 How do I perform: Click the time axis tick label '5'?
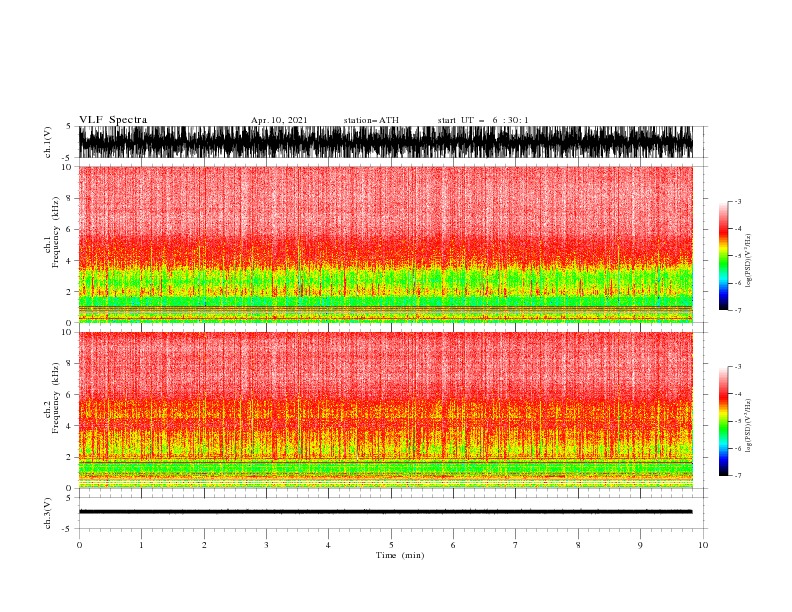point(391,545)
